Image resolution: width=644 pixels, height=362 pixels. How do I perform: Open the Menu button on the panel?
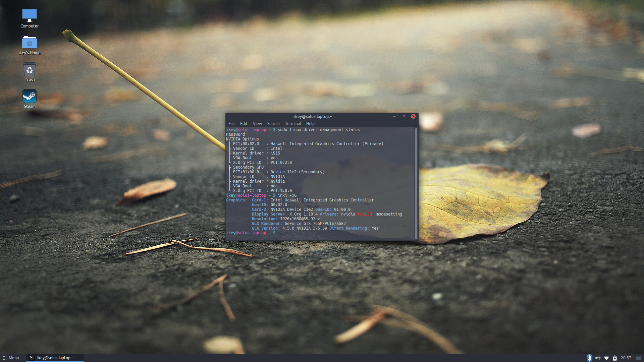point(11,358)
